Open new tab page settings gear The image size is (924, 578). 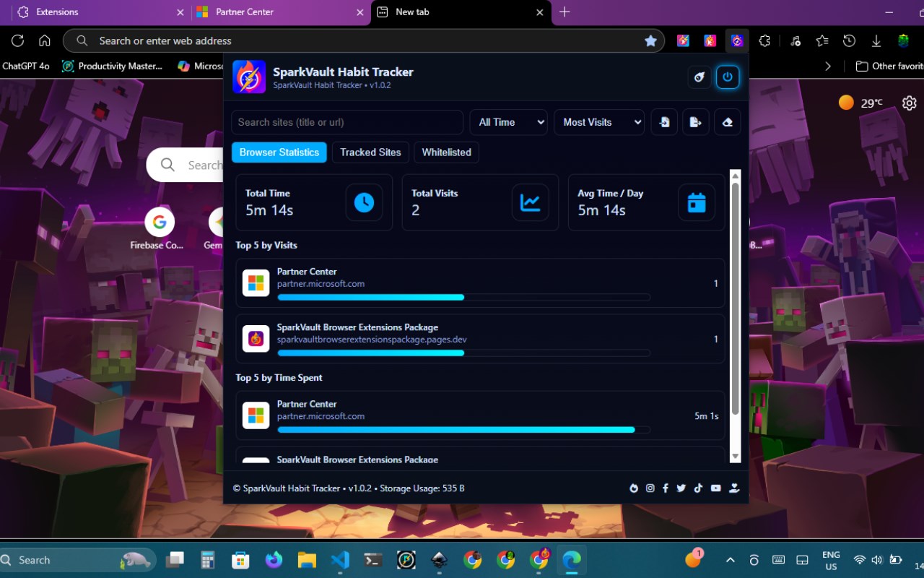910,103
